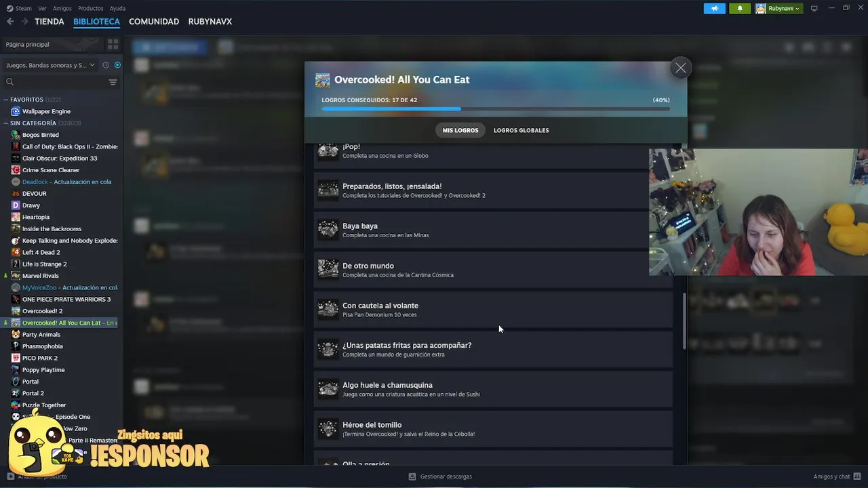Select Deadlock in the library list
This screenshot has width=868, height=488.
66,182
